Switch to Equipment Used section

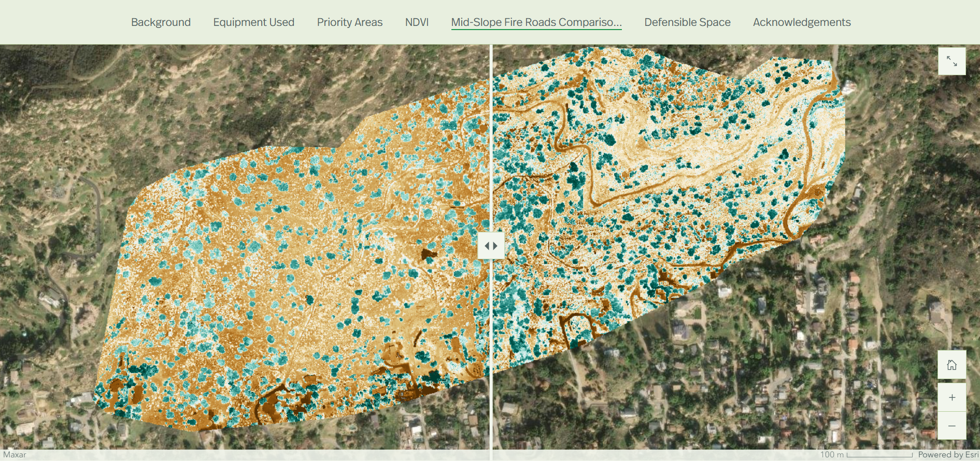(253, 22)
